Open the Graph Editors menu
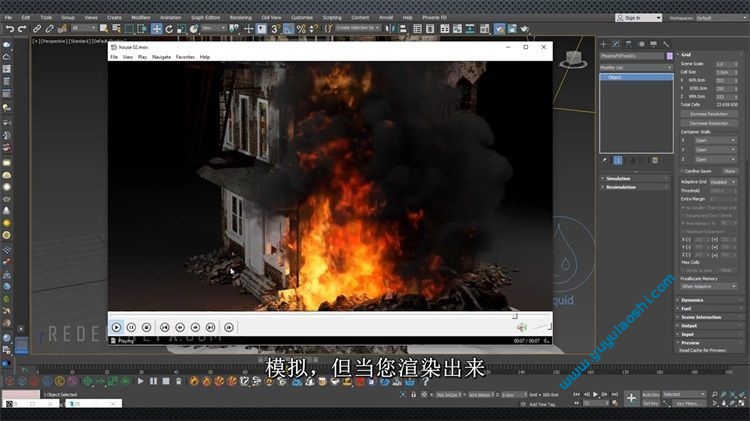750x421 pixels. pos(205,17)
